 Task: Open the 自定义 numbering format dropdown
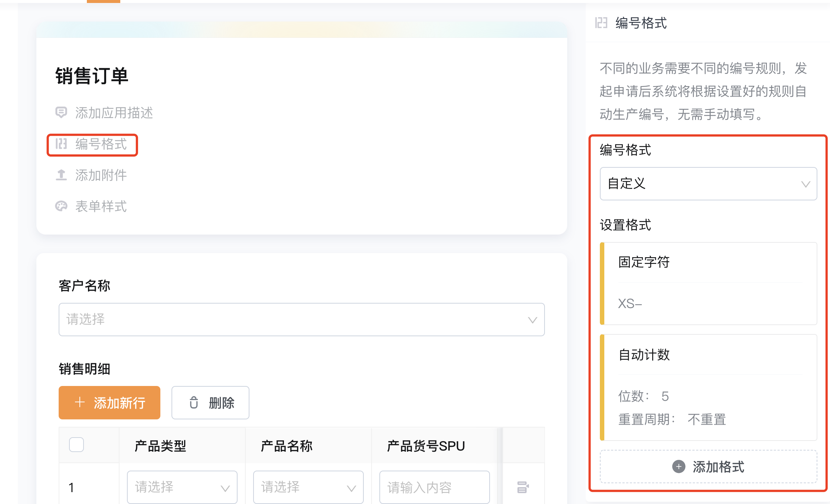pos(708,184)
